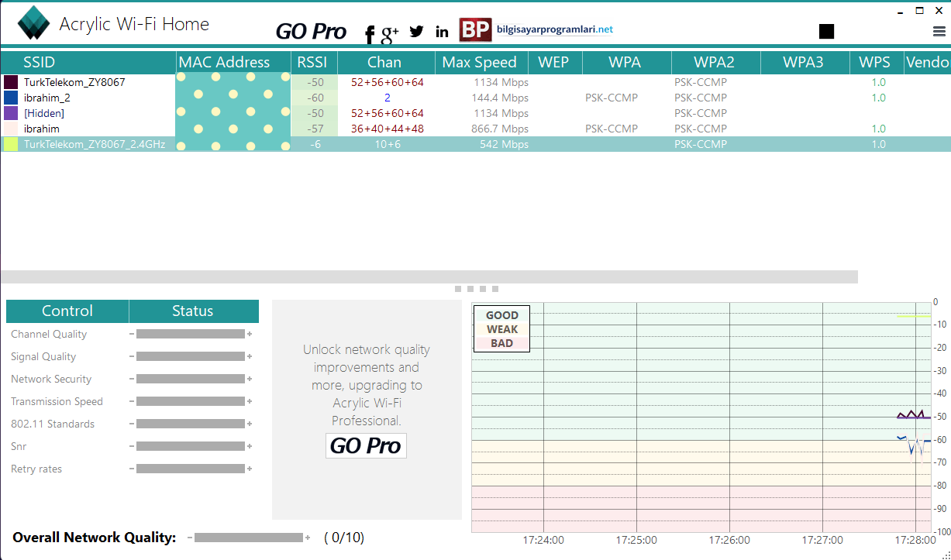Select the TurkTelekom_ZY8067 network row

[x=475, y=82]
